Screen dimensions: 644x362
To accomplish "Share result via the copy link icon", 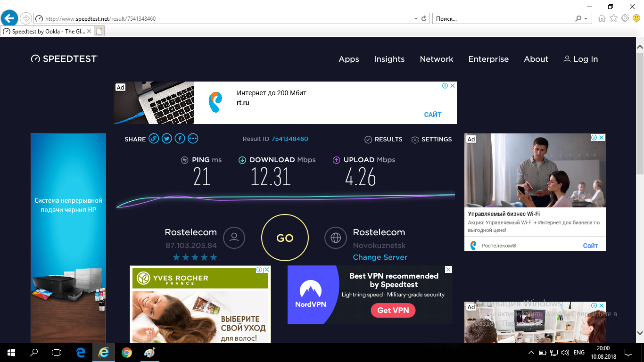I will (x=154, y=139).
